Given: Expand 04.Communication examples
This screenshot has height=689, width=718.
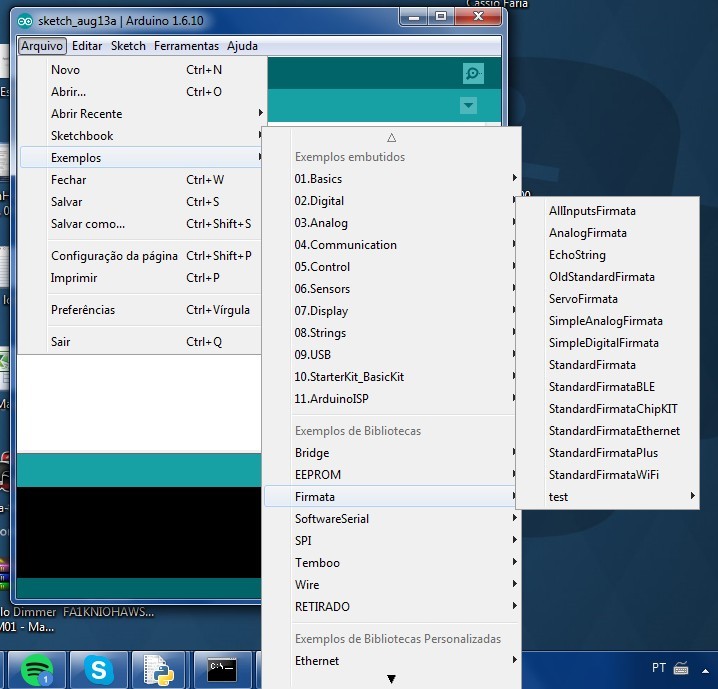Looking at the screenshot, I should click(392, 244).
